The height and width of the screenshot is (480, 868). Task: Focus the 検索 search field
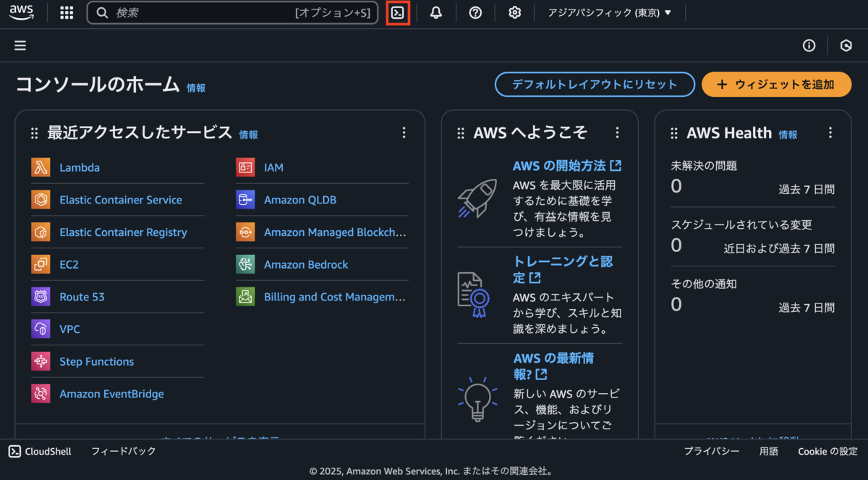pos(232,12)
